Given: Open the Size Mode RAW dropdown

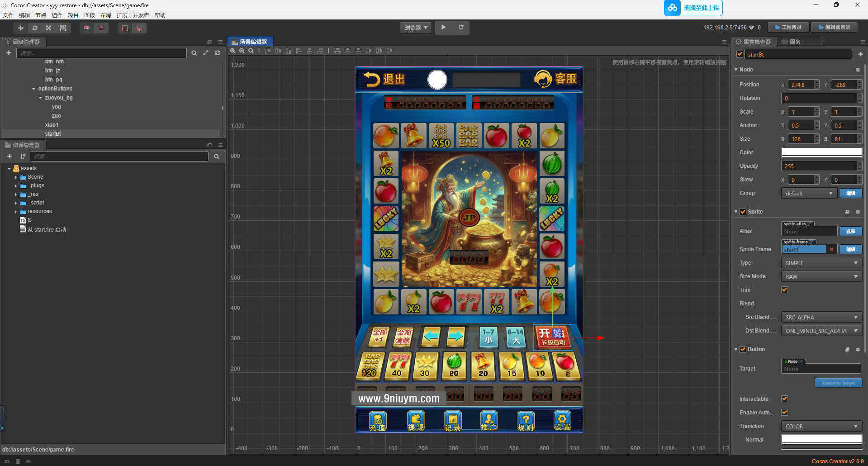Looking at the screenshot, I should 821,276.
